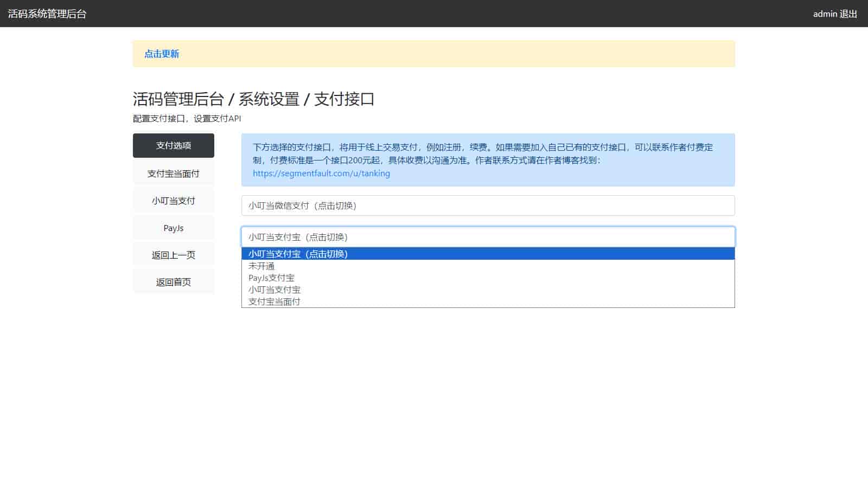Choose highlighted 小叮当支付宝（点击切换）option
This screenshot has height=488, width=868.
tap(298, 254)
